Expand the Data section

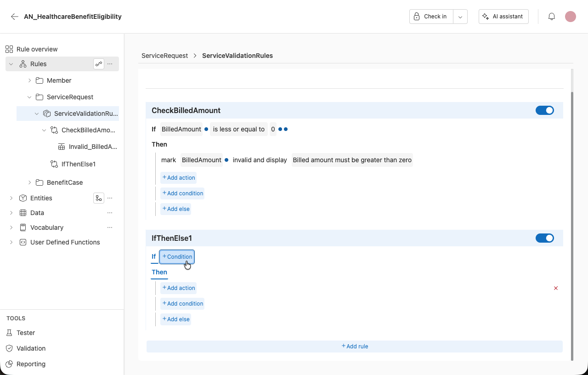click(x=11, y=213)
